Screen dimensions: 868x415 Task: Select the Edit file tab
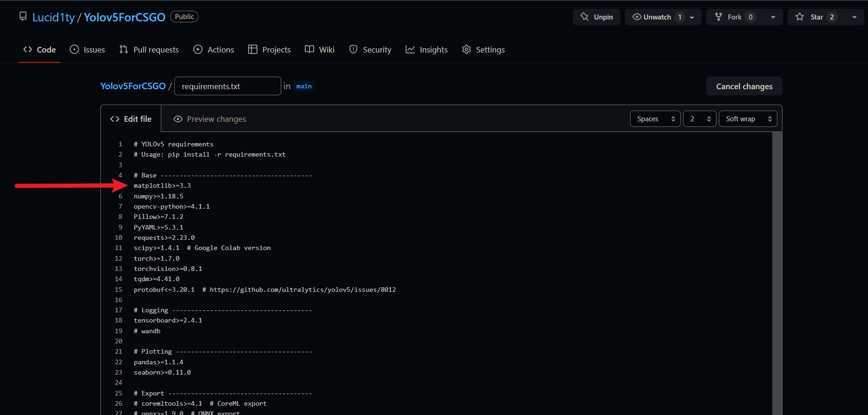pos(131,119)
